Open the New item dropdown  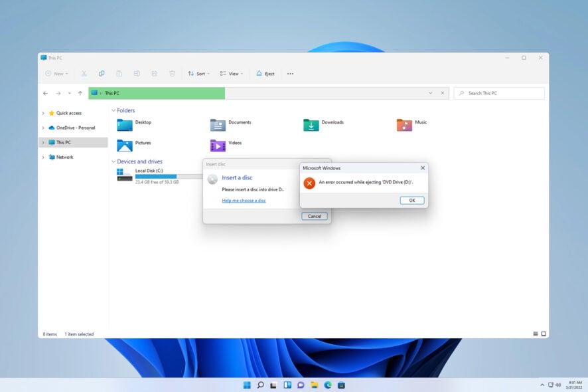click(x=56, y=74)
